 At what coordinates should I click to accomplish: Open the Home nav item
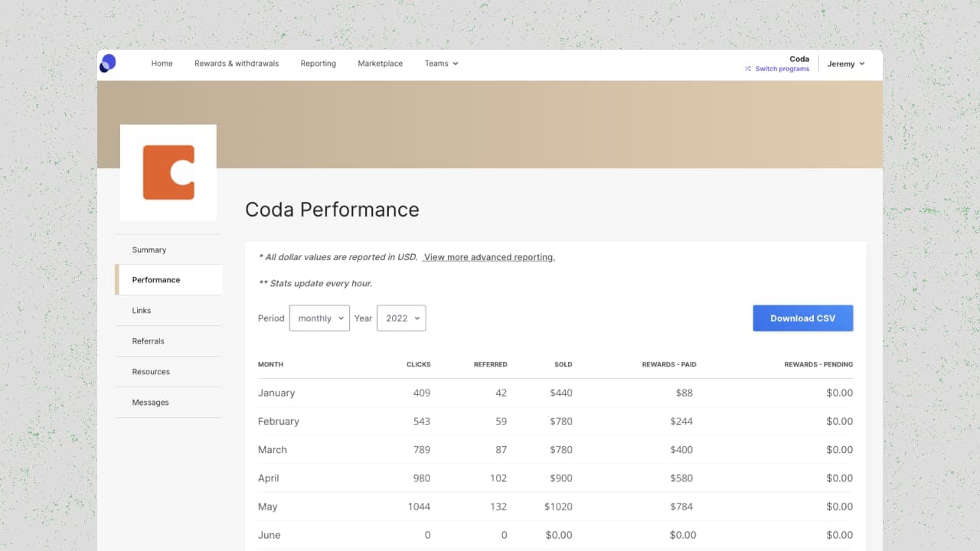click(x=162, y=64)
